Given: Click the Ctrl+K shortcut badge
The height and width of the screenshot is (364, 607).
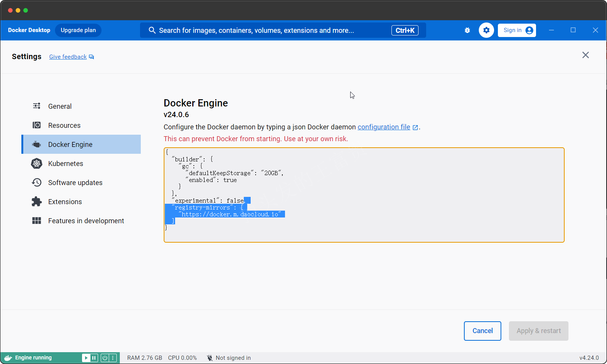Looking at the screenshot, I should [x=405, y=30].
